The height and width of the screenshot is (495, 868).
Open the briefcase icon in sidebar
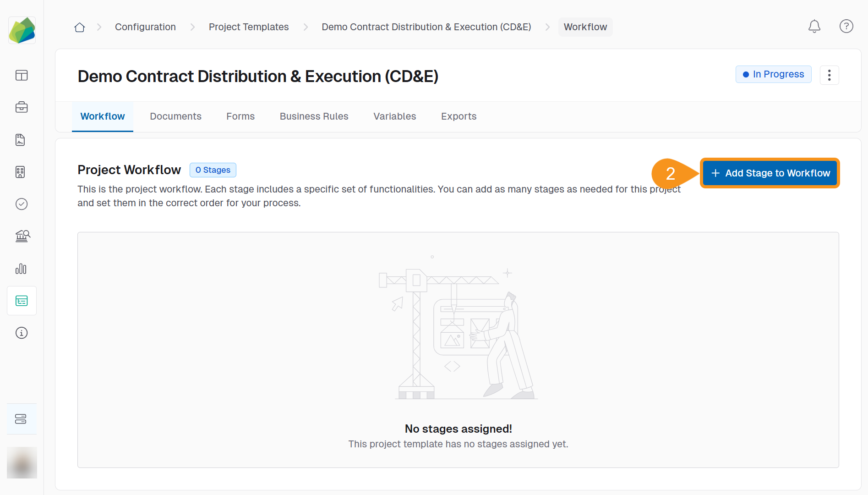coord(22,107)
